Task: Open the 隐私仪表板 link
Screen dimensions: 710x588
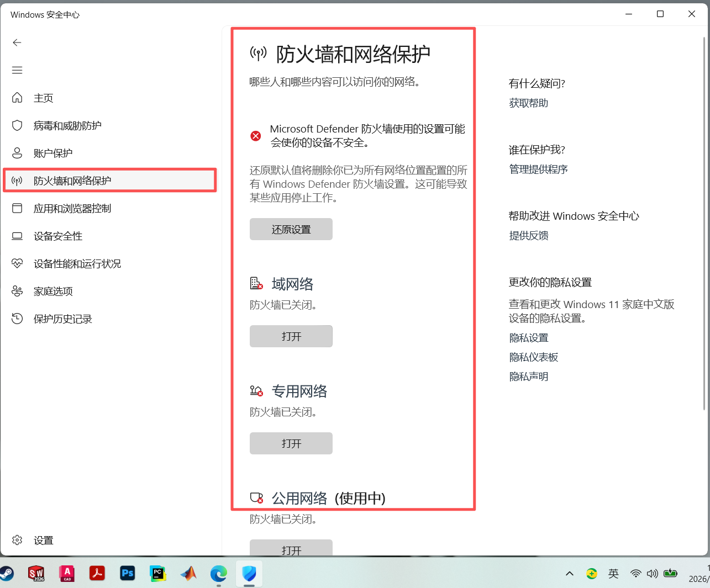Action: tap(534, 357)
